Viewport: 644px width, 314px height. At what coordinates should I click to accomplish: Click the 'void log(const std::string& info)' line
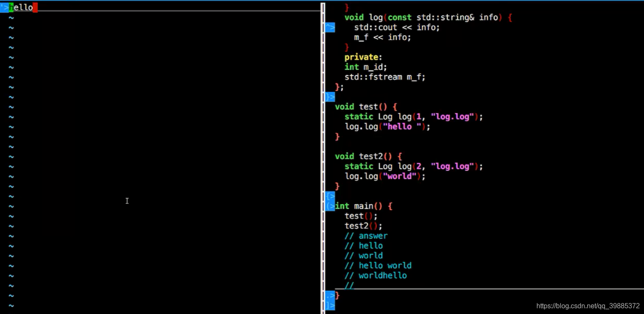pyautogui.click(x=428, y=17)
